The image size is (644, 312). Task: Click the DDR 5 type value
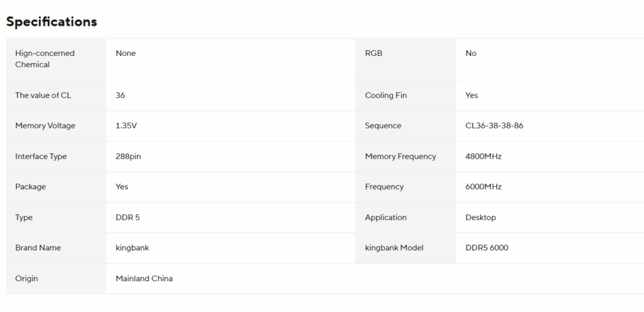coord(128,218)
